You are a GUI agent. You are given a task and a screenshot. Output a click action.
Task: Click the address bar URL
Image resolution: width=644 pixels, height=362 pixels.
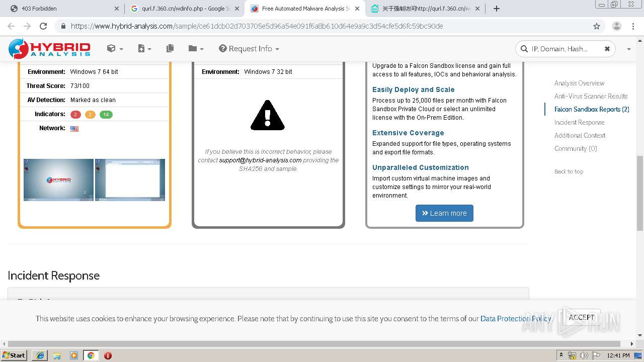[x=257, y=26]
